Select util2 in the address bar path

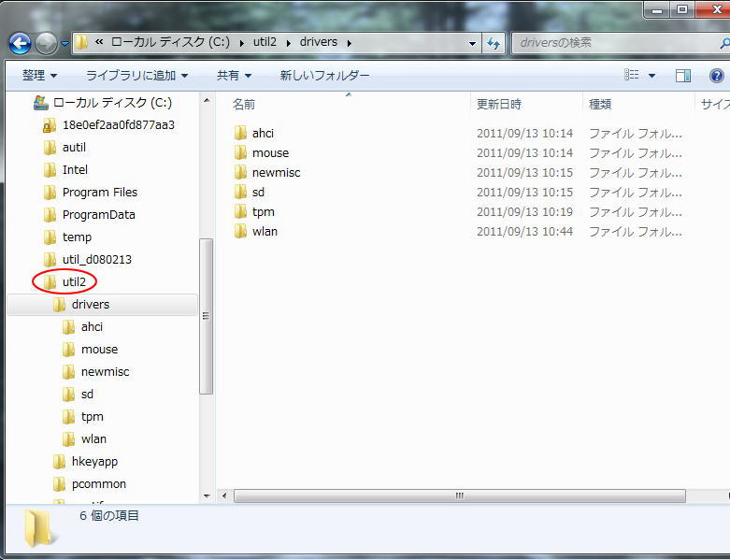click(265, 42)
